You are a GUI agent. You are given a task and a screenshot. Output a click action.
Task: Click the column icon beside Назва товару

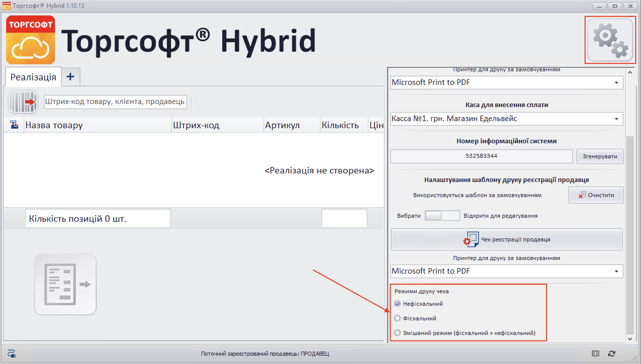coord(14,125)
